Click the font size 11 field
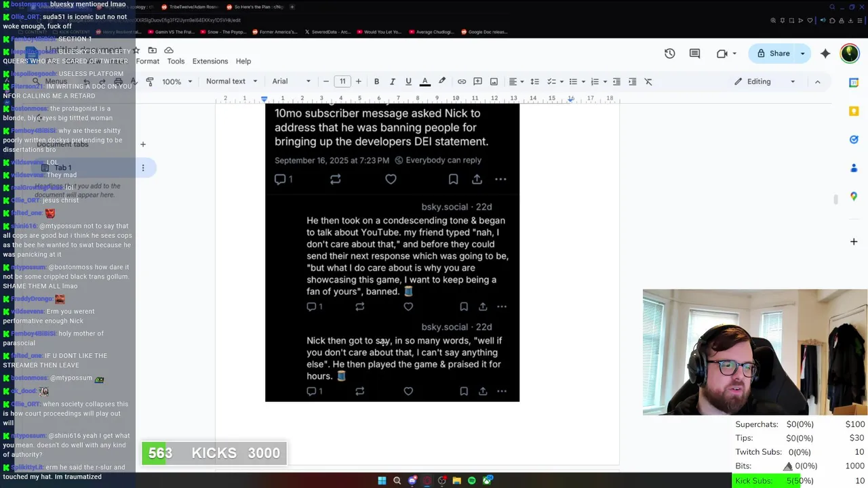 pyautogui.click(x=342, y=81)
